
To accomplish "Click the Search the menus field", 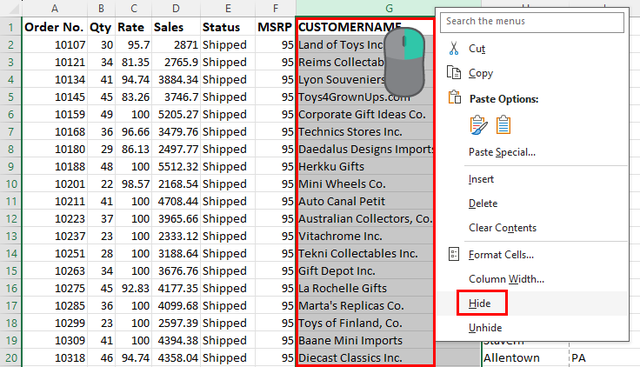I will [532, 22].
